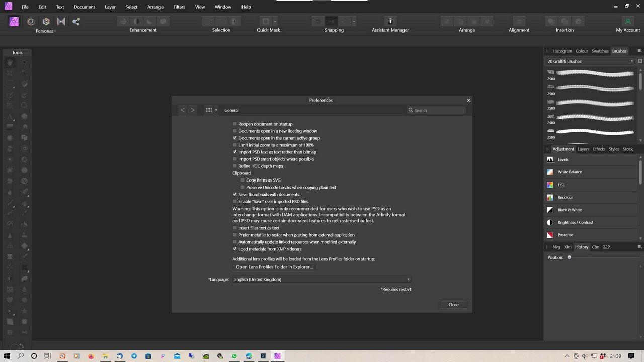Click the Preferences Search field
The width and height of the screenshot is (644, 362).
point(436,110)
